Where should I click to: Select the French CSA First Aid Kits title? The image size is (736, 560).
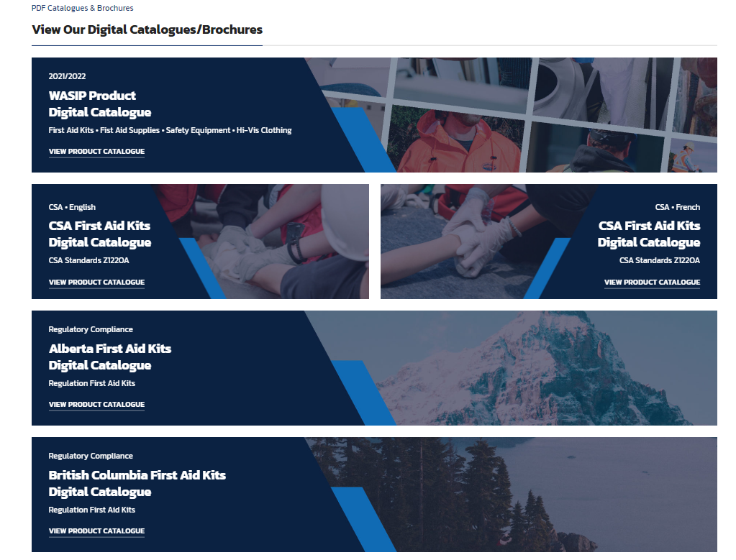click(x=649, y=234)
